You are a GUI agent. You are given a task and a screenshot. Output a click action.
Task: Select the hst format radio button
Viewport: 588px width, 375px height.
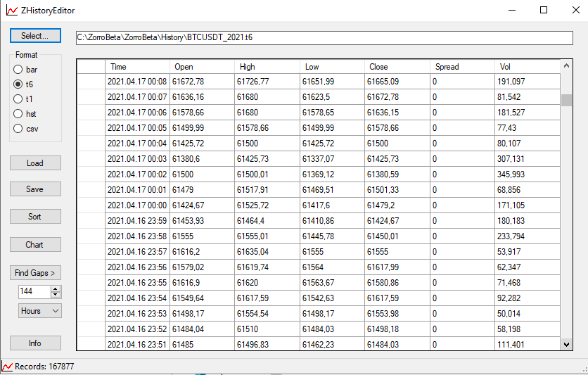pos(18,113)
